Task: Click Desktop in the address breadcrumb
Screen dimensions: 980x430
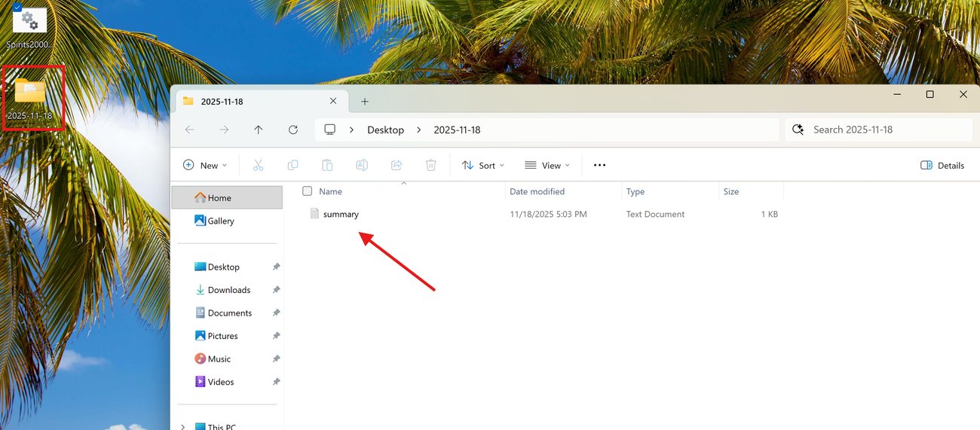Action: coord(385,130)
